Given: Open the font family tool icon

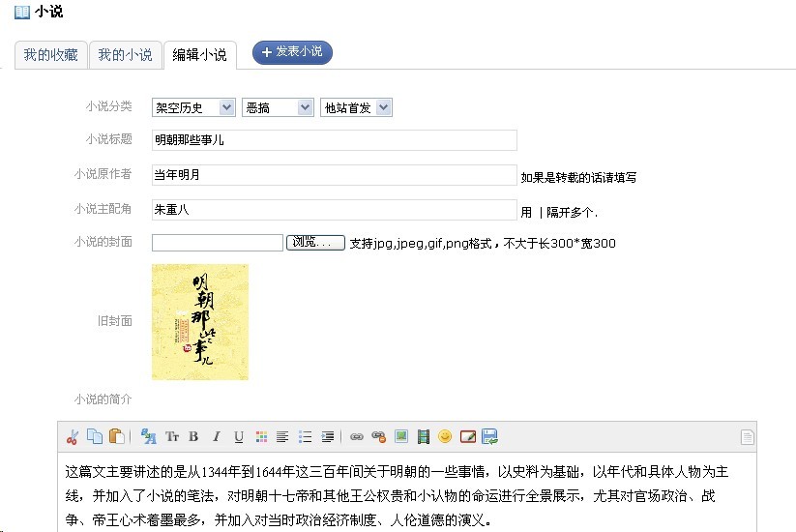Looking at the screenshot, I should [x=148, y=436].
